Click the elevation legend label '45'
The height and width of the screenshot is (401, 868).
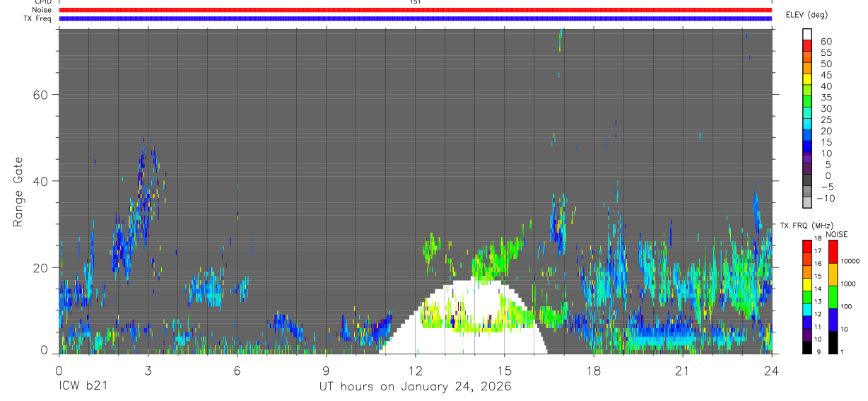click(826, 75)
